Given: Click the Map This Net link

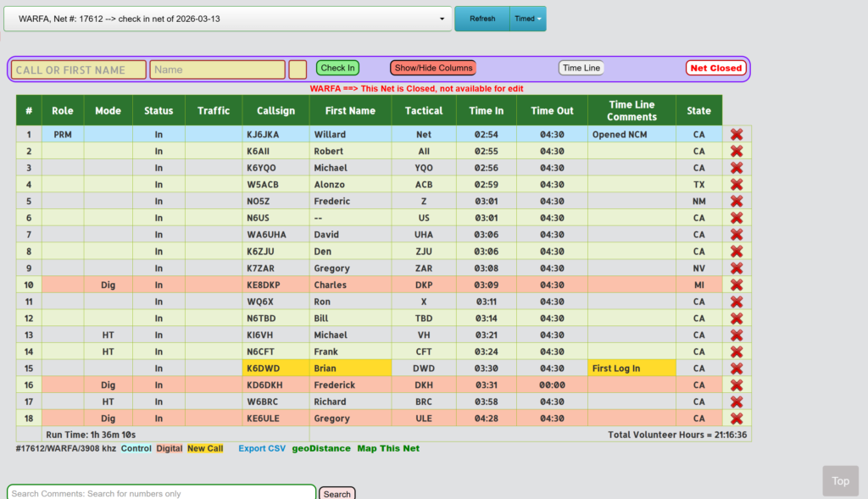Looking at the screenshot, I should pos(387,448).
